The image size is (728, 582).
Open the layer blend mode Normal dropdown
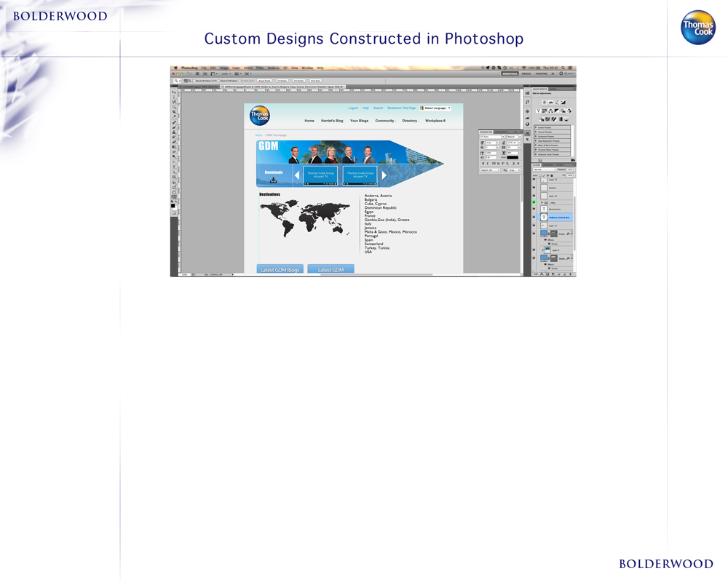coord(545,170)
